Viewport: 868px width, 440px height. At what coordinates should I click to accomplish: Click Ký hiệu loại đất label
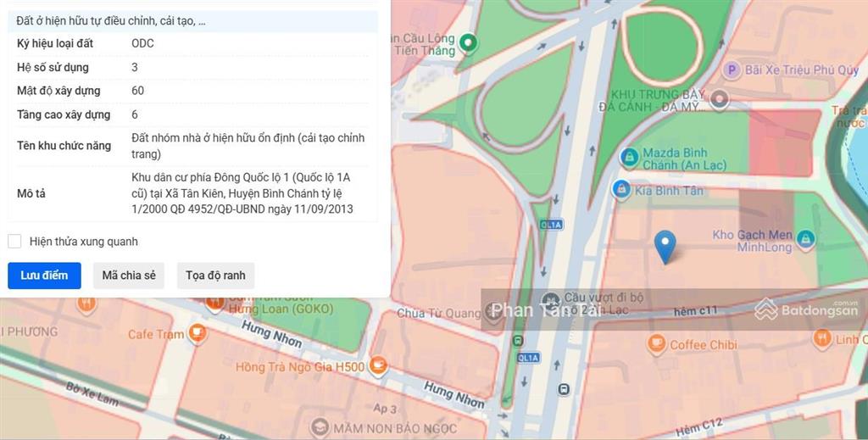pyautogui.click(x=55, y=43)
